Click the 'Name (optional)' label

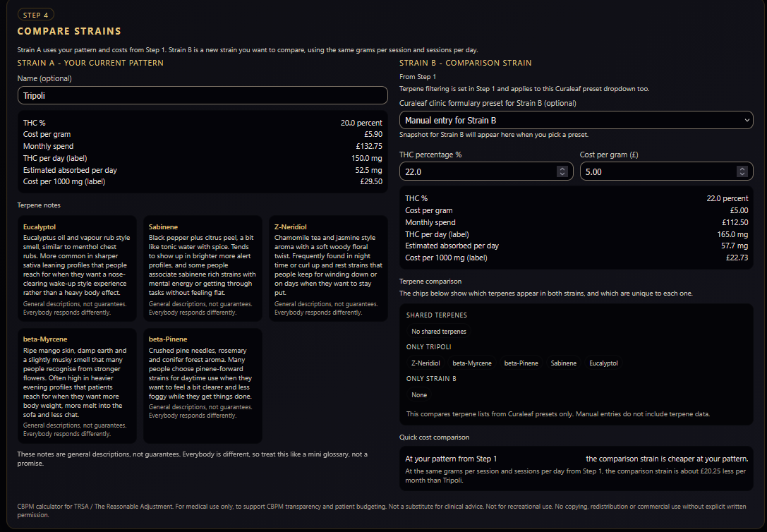44,78
